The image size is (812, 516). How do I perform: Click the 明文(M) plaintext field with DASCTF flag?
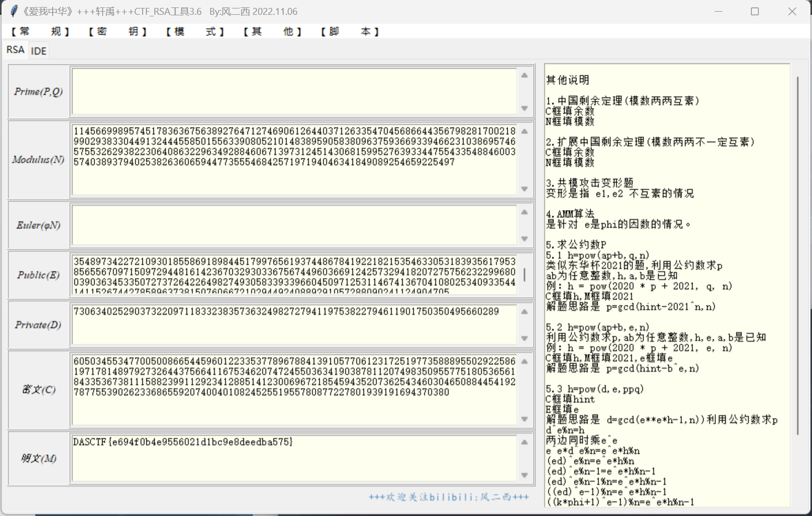295,458
